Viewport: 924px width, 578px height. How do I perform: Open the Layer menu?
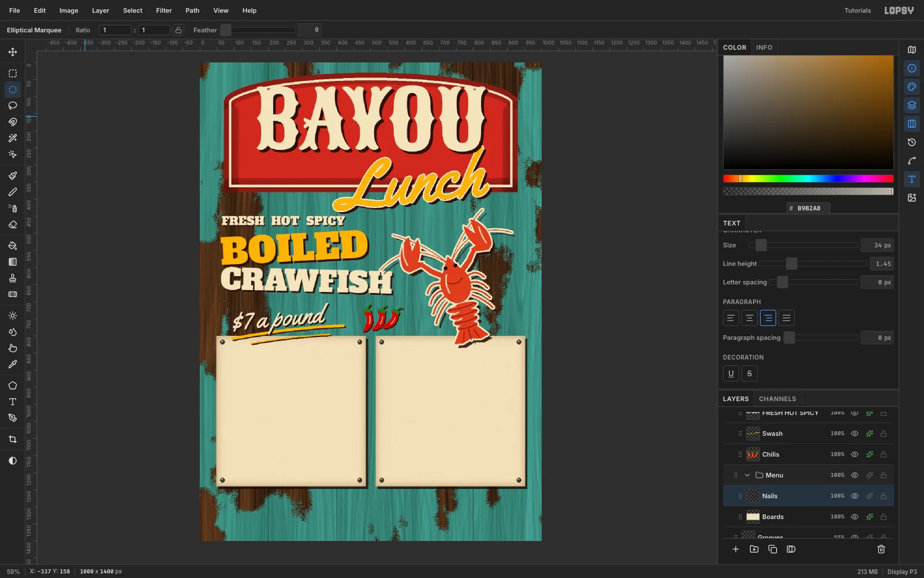pyautogui.click(x=100, y=10)
